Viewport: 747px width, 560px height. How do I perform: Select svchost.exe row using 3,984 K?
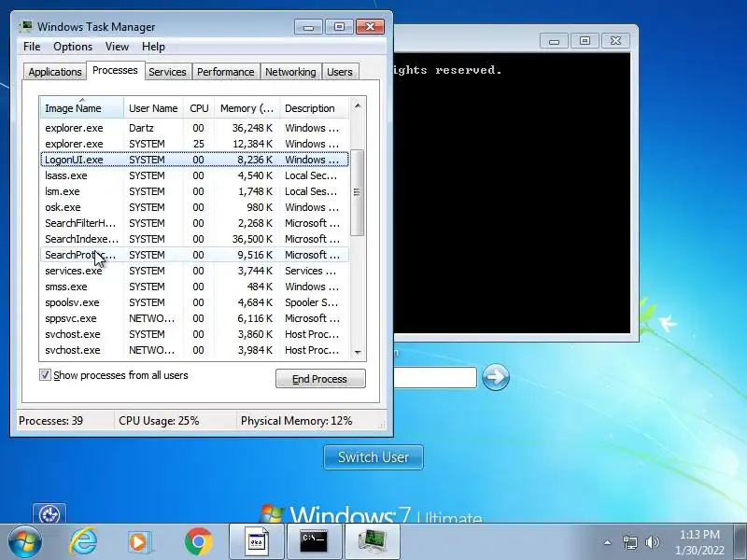pyautogui.click(x=194, y=350)
